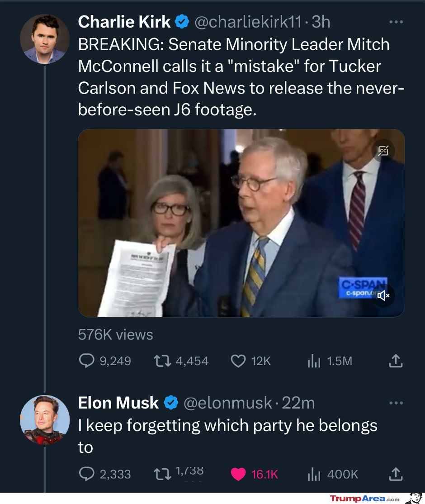Toggle closed captions on the video
Image resolution: width=425 pixels, height=504 pixels.
(383, 150)
